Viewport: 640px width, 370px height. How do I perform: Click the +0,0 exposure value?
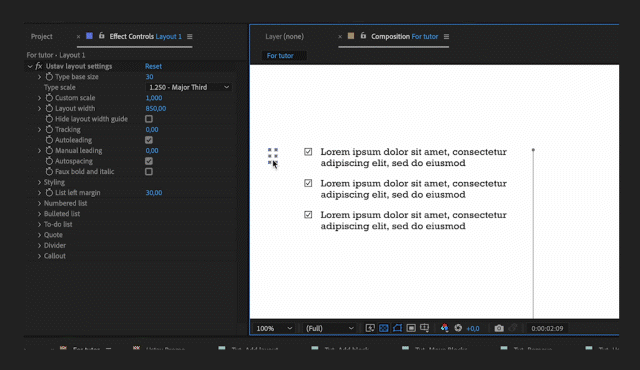click(473, 328)
